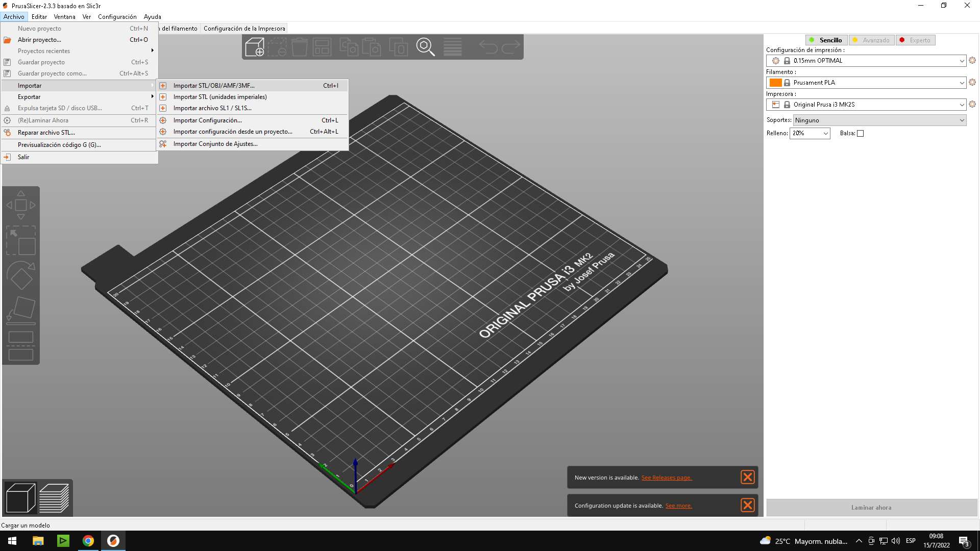Choose Importar STL (unidades imperiales)

tap(253, 97)
